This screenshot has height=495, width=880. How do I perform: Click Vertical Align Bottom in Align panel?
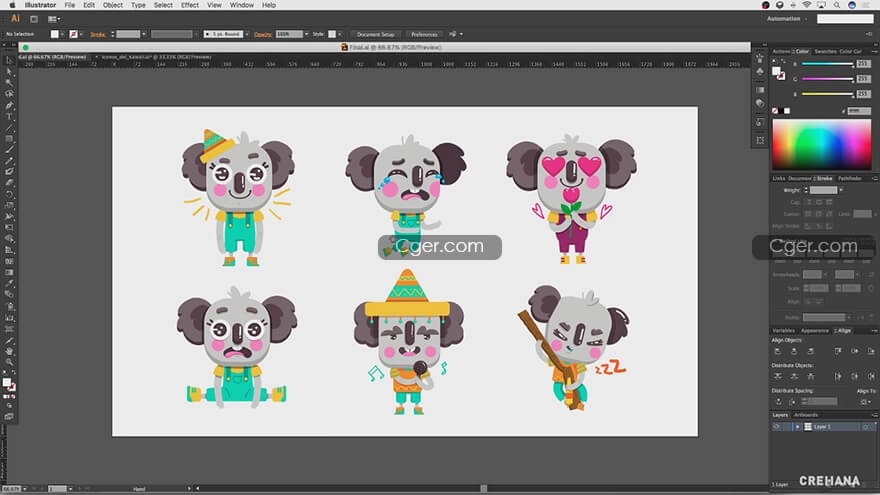(x=871, y=351)
